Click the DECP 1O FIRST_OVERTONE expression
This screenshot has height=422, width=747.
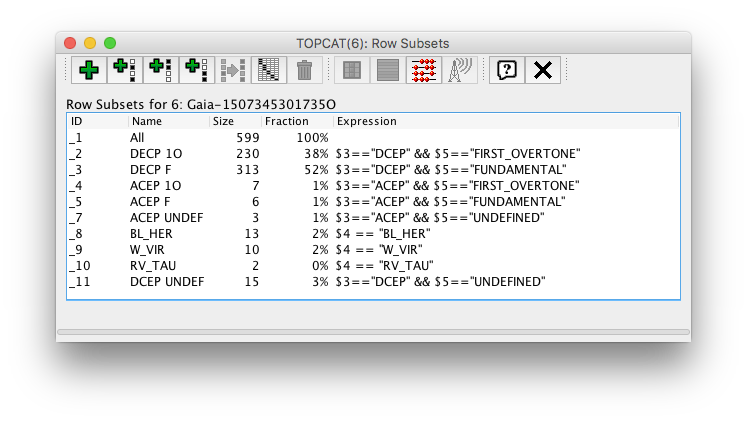(x=458, y=154)
